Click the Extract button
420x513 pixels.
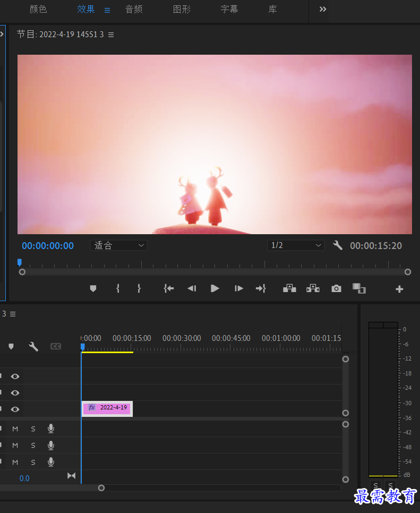coord(313,288)
